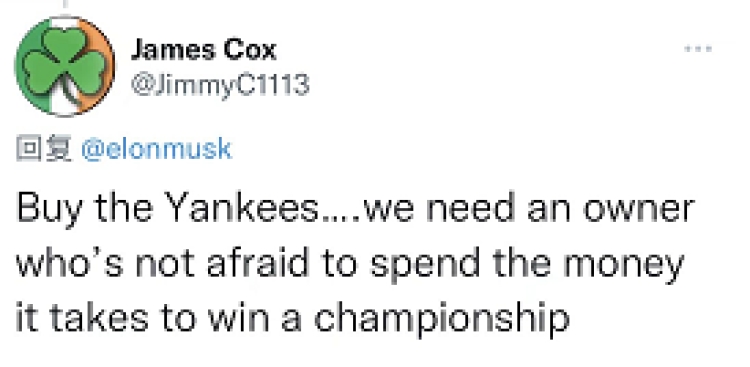Click the word "afraid" in the tweet

[x=256, y=263]
